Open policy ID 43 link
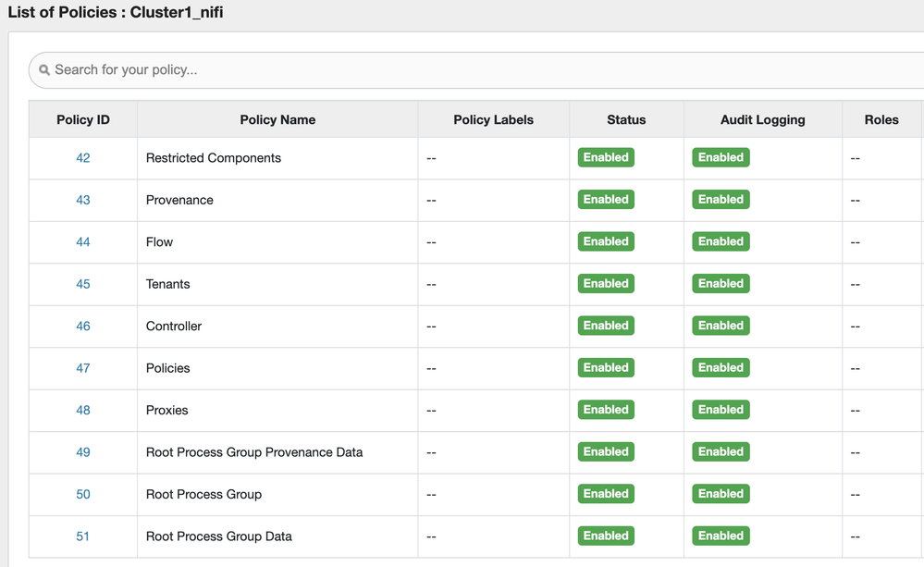This screenshot has height=567, width=924. pos(83,200)
